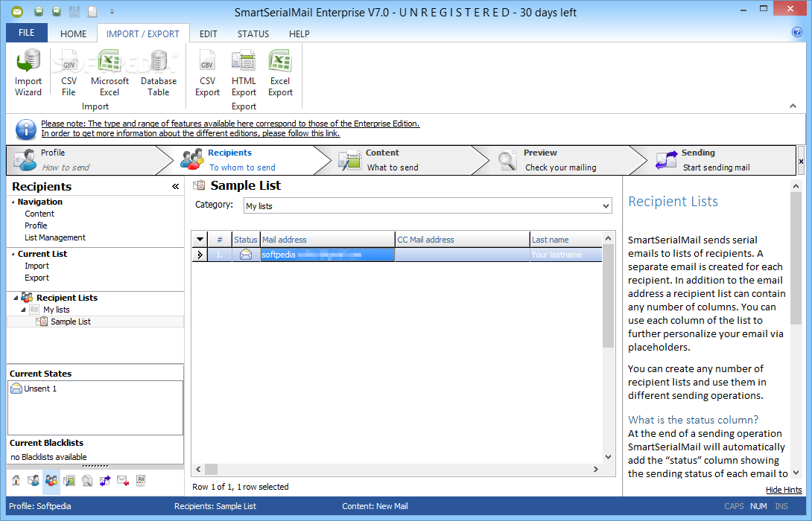Switch to the HOME ribbon tab
The width and height of the screenshot is (812, 521).
(73, 33)
